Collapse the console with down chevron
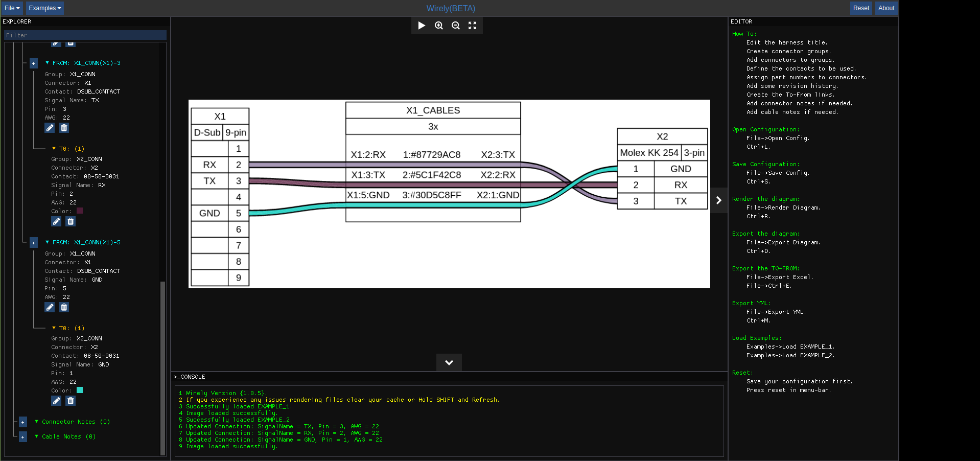Image resolution: width=980 pixels, height=461 pixels. tap(449, 362)
